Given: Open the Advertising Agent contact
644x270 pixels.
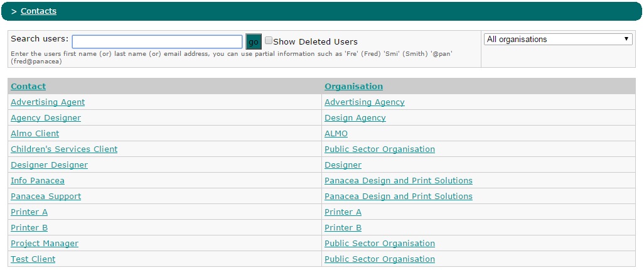Looking at the screenshot, I should point(48,102).
